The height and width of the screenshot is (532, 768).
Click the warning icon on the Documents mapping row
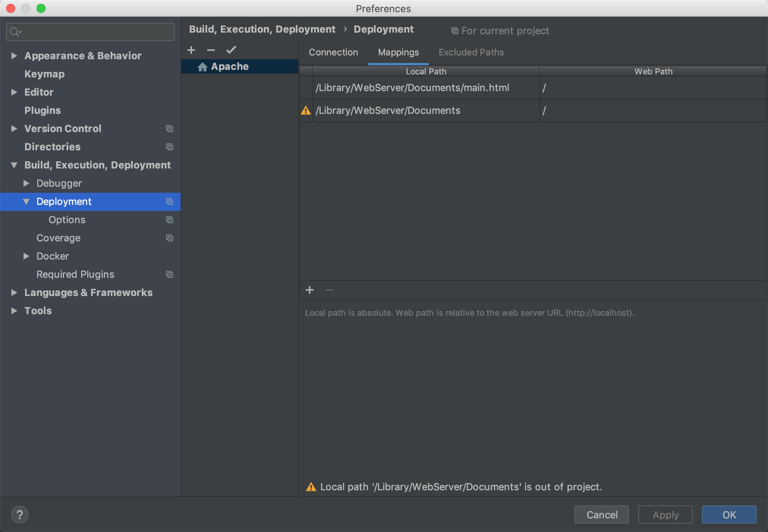coord(305,110)
